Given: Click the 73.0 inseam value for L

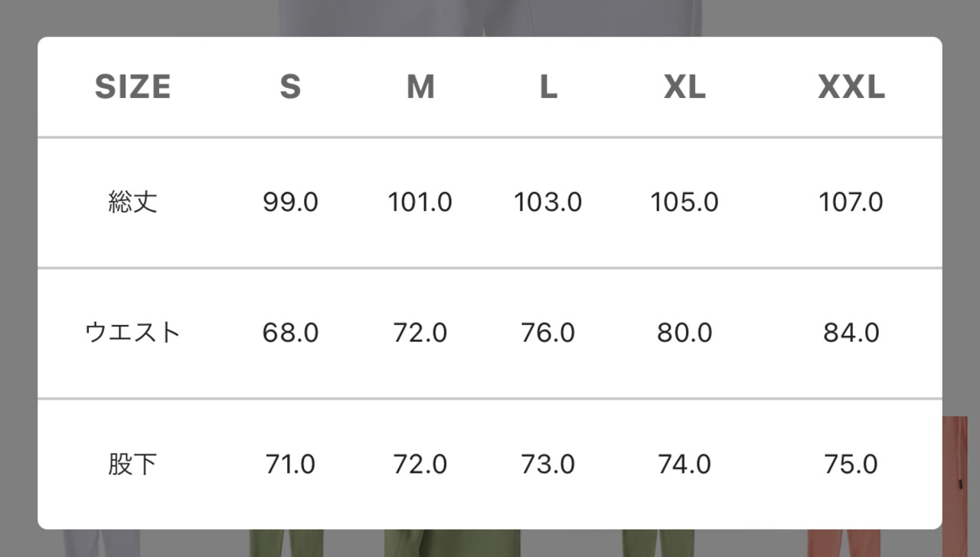Looking at the screenshot, I should 548,464.
